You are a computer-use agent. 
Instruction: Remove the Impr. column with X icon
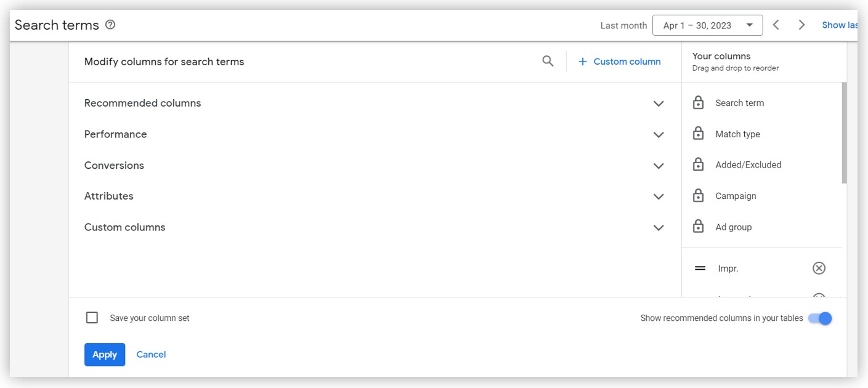pos(819,268)
